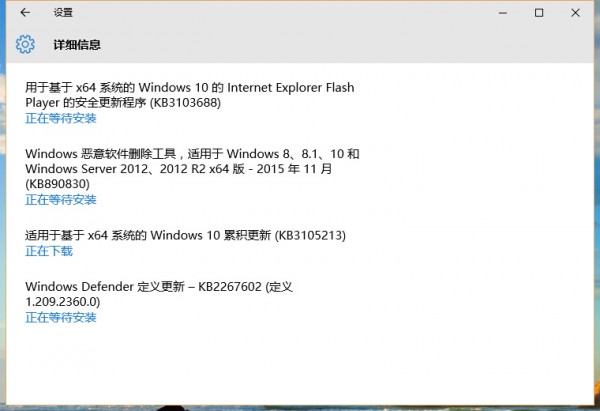Click the 设置 window title label
The width and height of the screenshot is (600, 411).
pos(63,13)
